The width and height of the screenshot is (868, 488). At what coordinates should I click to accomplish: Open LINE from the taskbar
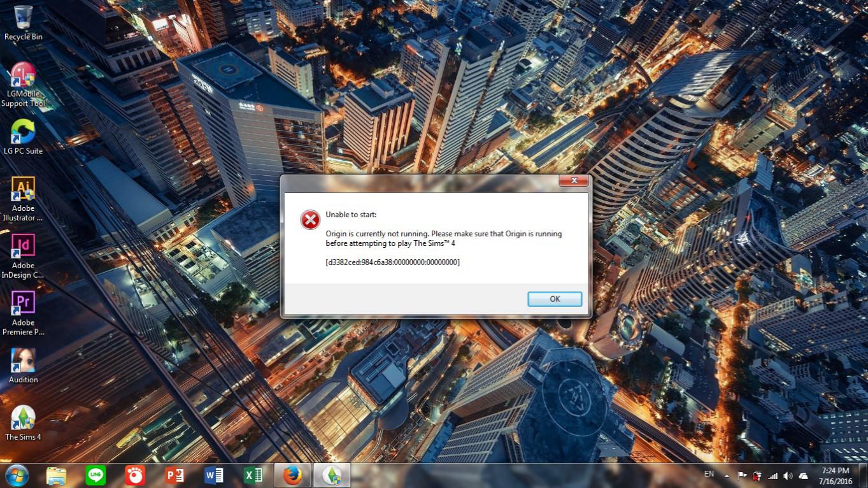pos(96,475)
